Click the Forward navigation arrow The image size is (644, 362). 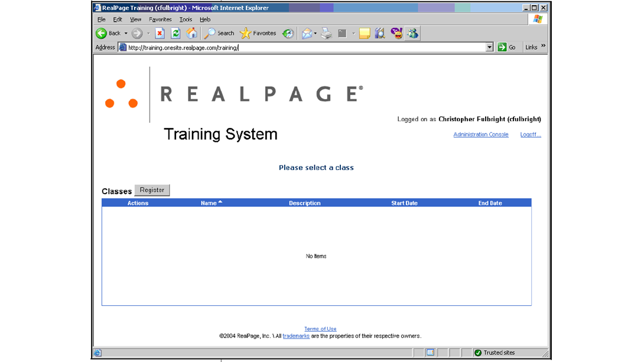(x=137, y=33)
